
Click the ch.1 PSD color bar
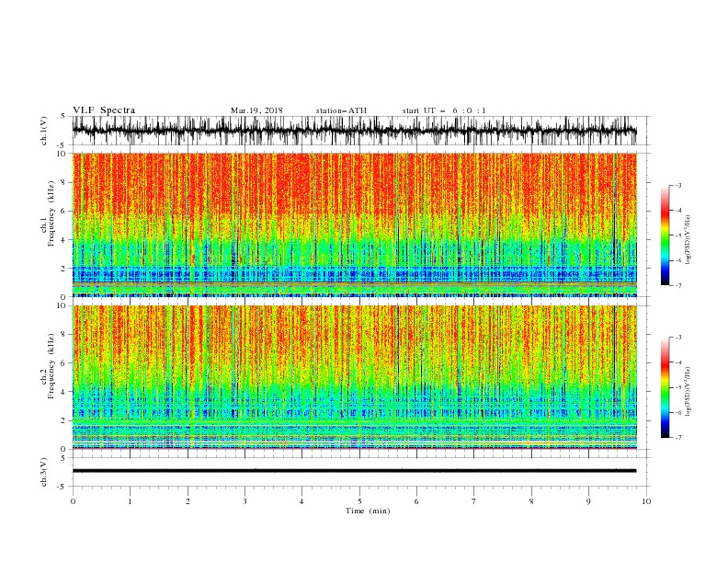(x=665, y=236)
